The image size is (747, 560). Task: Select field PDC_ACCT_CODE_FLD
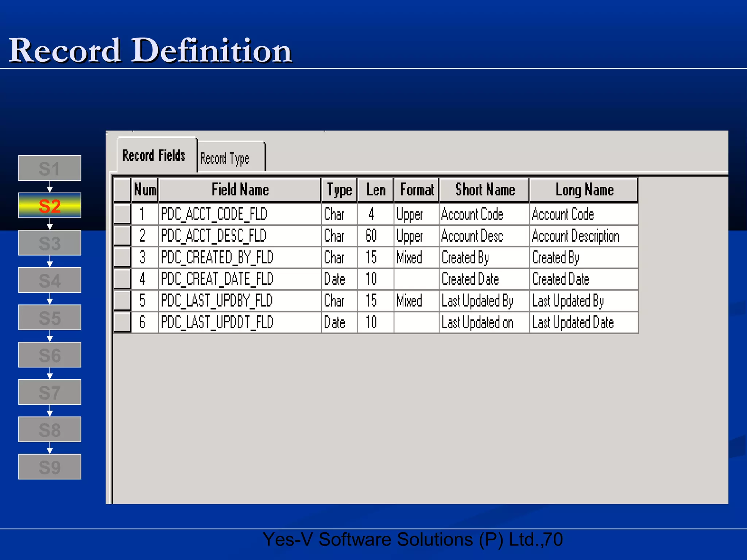click(x=240, y=214)
